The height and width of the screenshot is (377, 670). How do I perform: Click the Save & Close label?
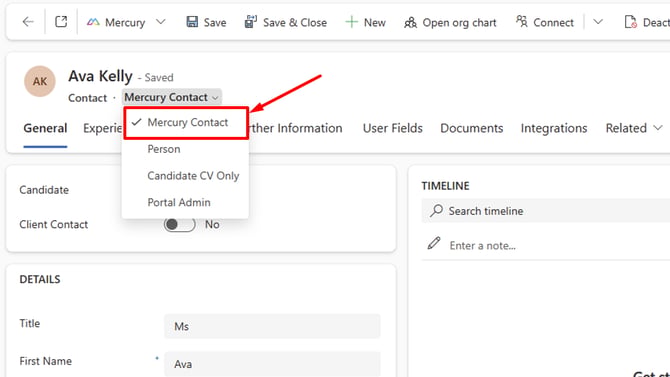pyautogui.click(x=295, y=23)
